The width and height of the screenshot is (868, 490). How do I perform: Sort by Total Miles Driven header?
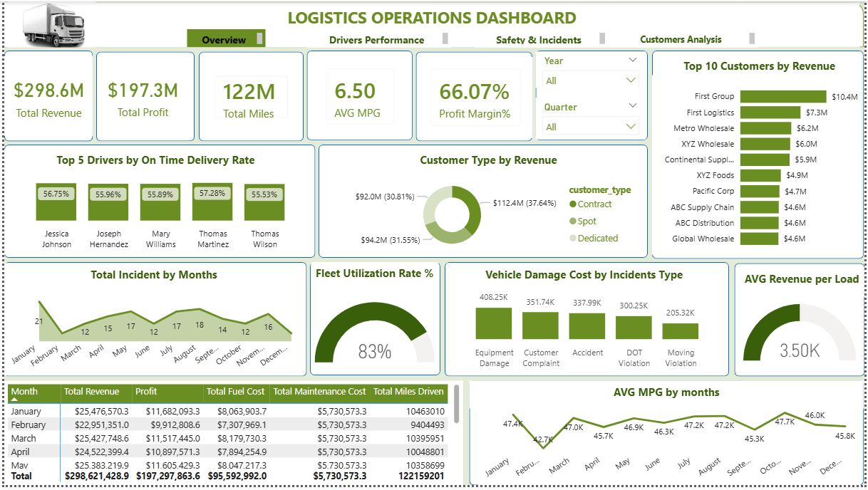408,392
